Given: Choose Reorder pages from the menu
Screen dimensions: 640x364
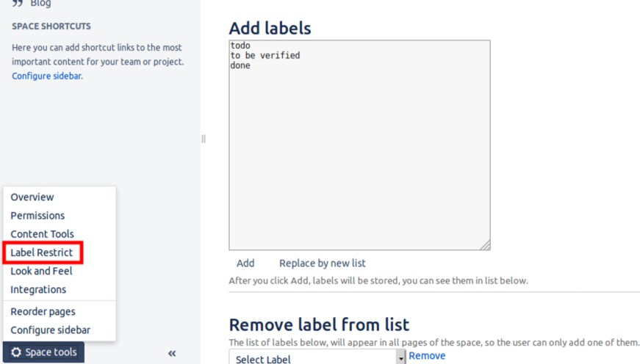Looking at the screenshot, I should [43, 311].
